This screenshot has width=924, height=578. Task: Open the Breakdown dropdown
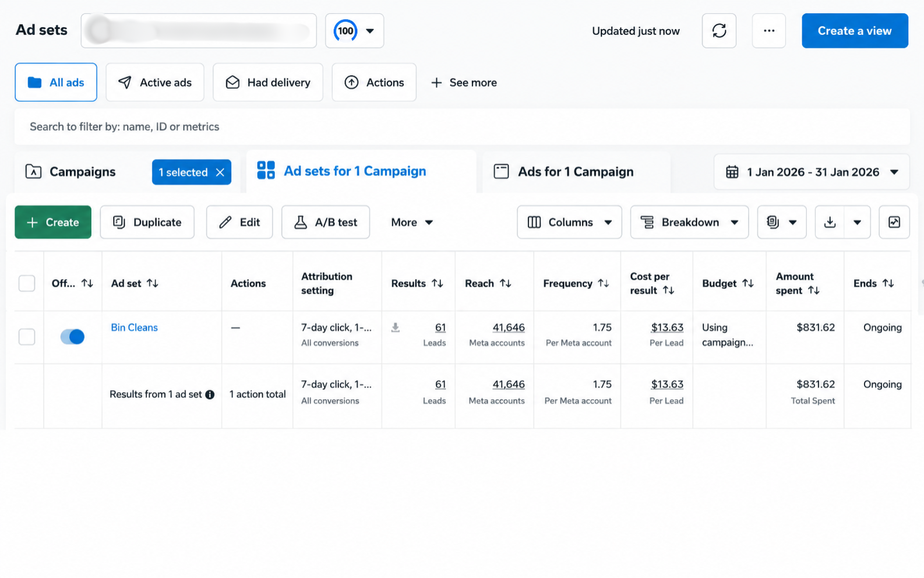689,222
